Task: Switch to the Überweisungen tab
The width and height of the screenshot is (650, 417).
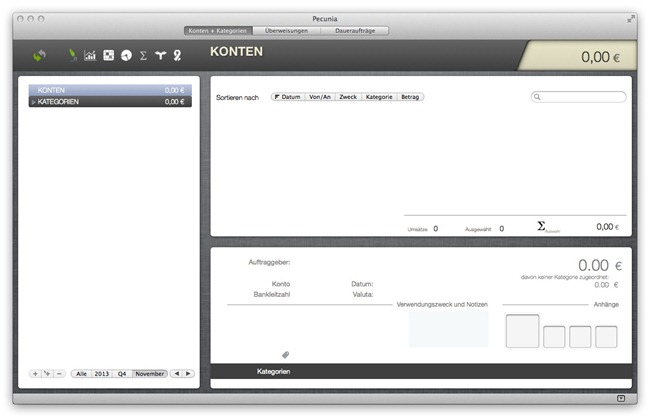Action: pos(285,31)
